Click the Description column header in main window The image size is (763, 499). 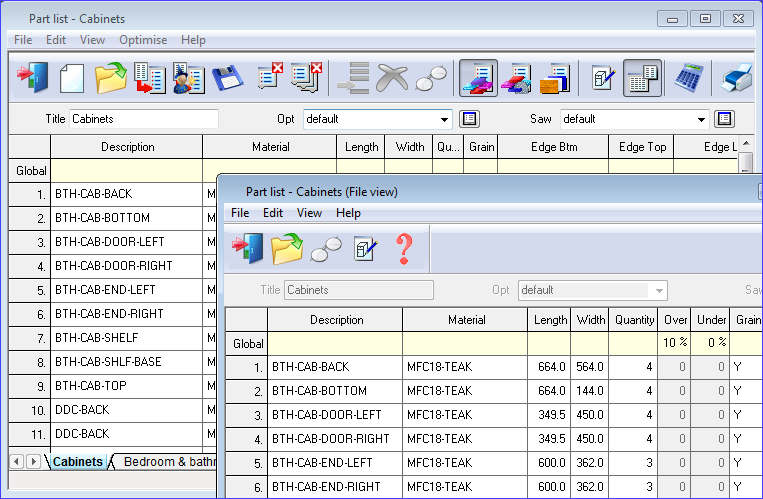[127, 147]
